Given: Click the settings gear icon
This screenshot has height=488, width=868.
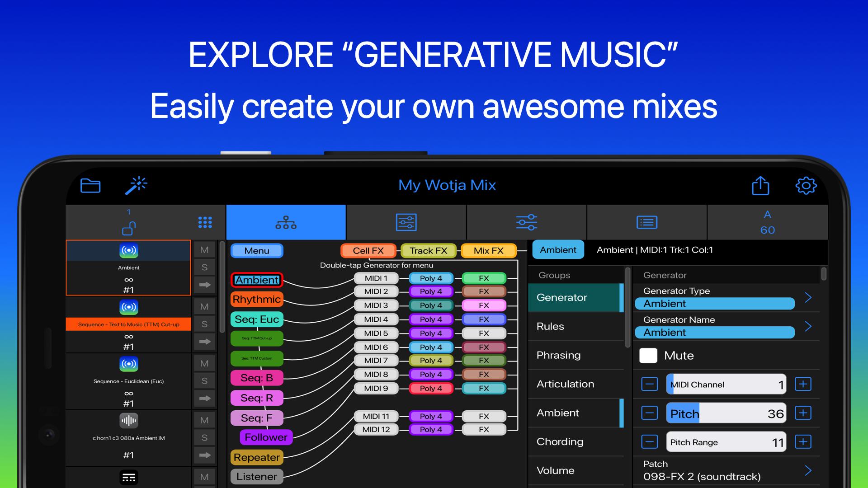Looking at the screenshot, I should click(x=806, y=185).
